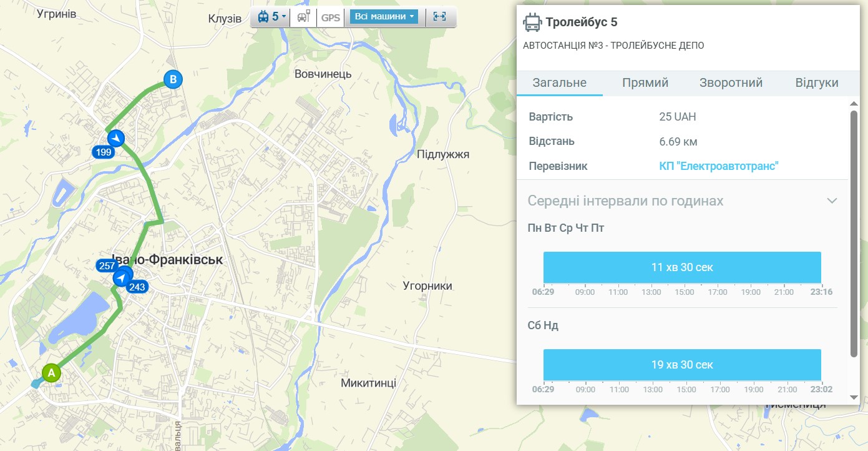The height and width of the screenshot is (451, 868).
Task: Open carrier link КП "Електроавтотранс"
Action: click(x=719, y=166)
